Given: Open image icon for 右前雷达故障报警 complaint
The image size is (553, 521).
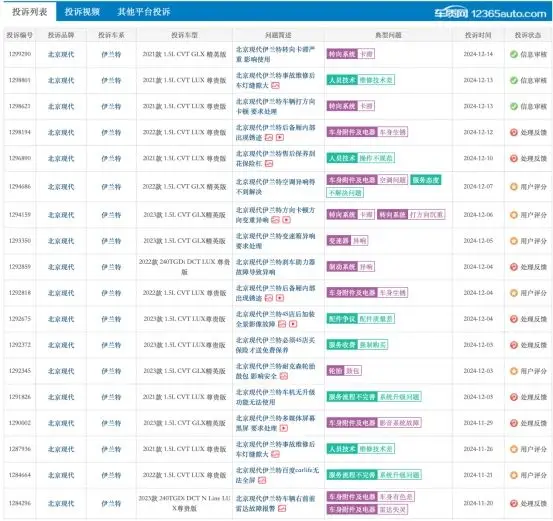Looking at the screenshot, I should 282,509.
